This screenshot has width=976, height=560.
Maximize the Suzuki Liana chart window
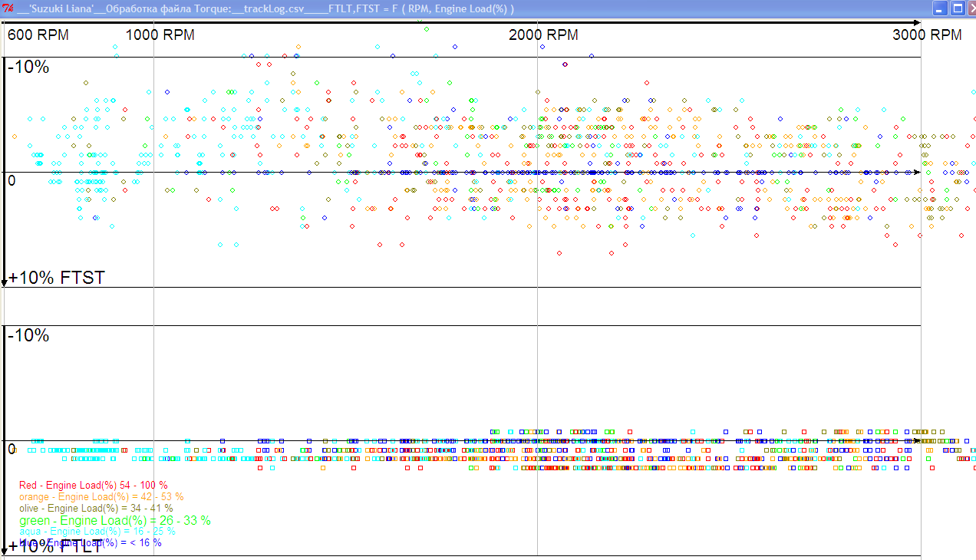click(x=958, y=8)
